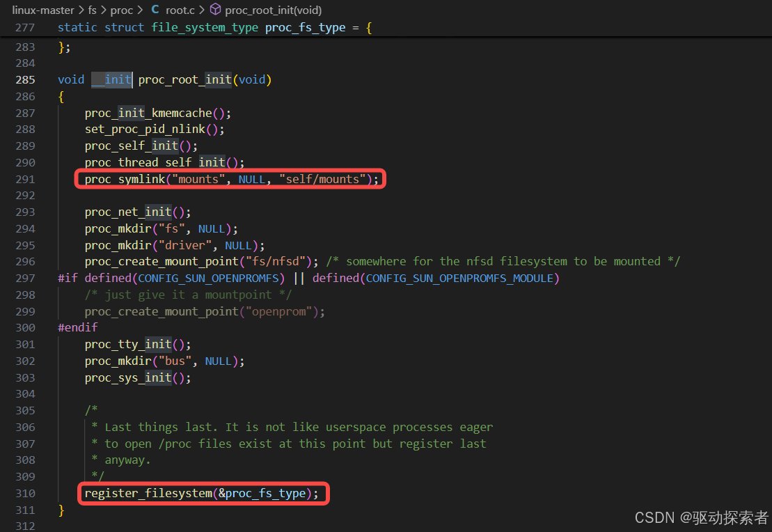Click the closing brace on line 311

[61, 510]
